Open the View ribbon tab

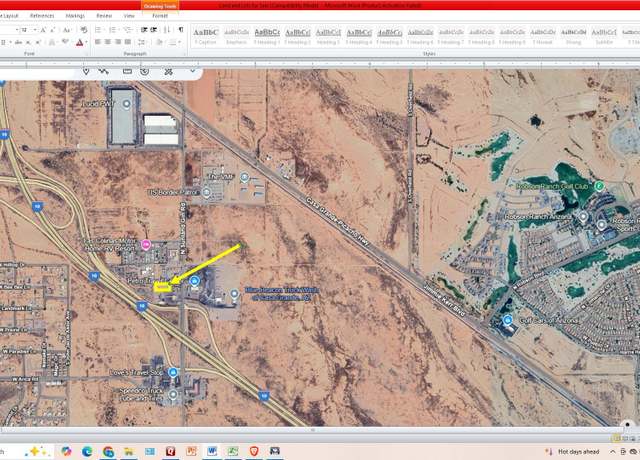coord(129,16)
